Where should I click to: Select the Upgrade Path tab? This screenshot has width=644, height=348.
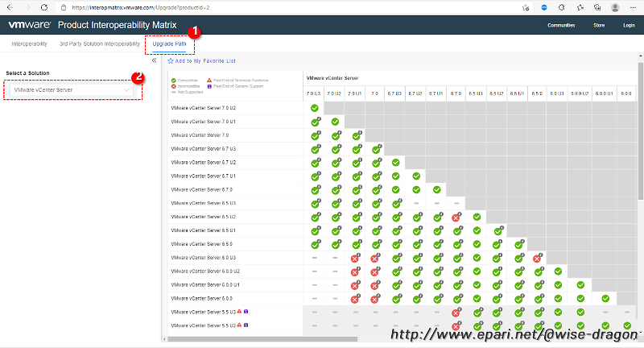point(169,43)
